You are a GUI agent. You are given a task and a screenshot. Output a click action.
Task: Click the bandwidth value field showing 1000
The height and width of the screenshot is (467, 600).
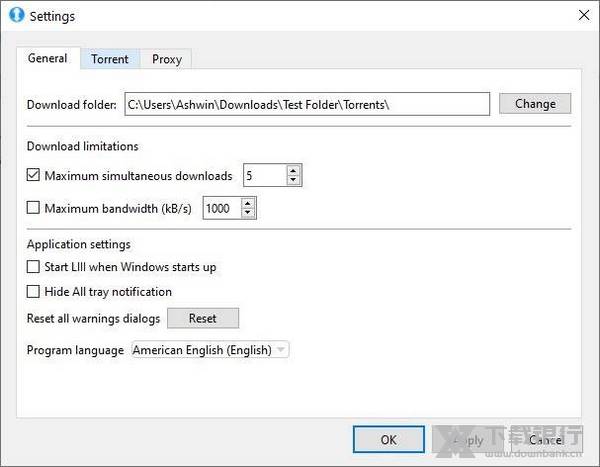coord(220,208)
